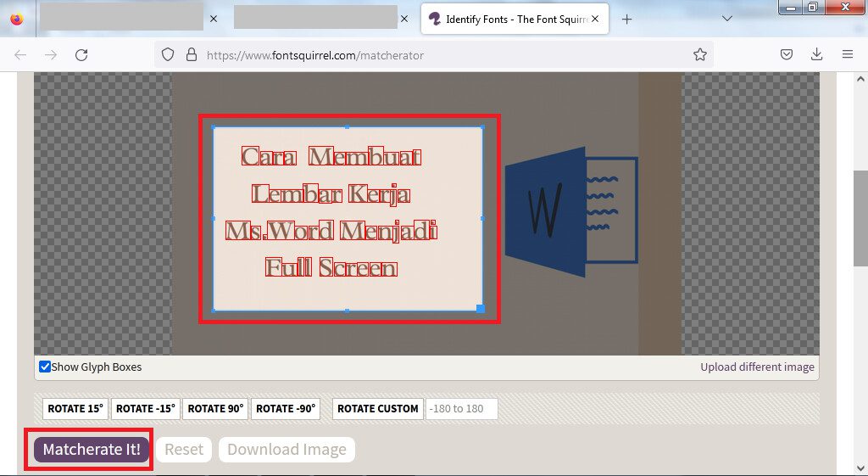Rotate image by -90 degrees
868x476 pixels.
tap(286, 409)
